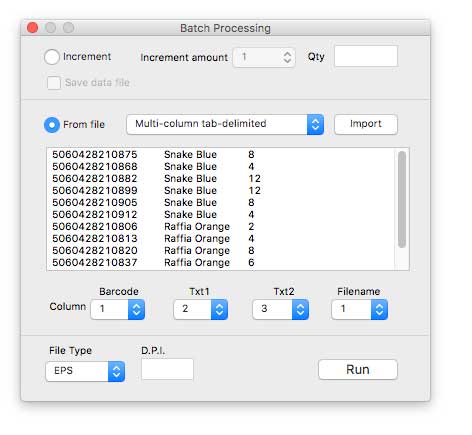
Task: Click the Import button
Action: [366, 124]
